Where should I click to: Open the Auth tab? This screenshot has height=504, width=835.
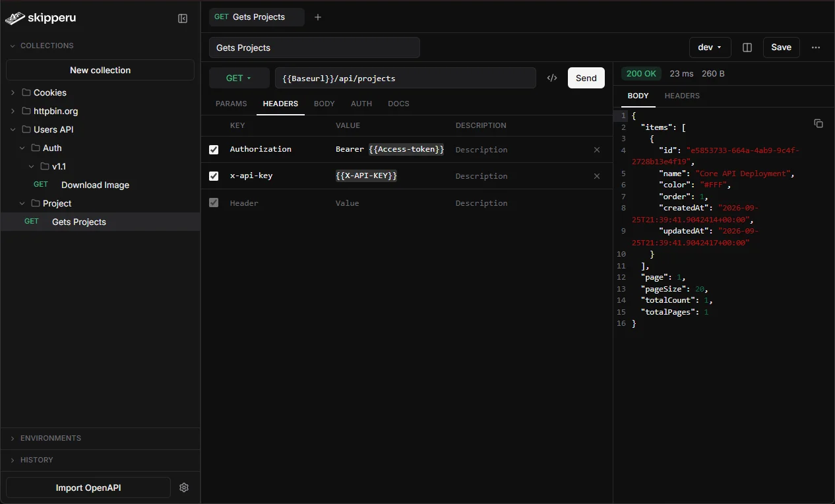pos(361,104)
